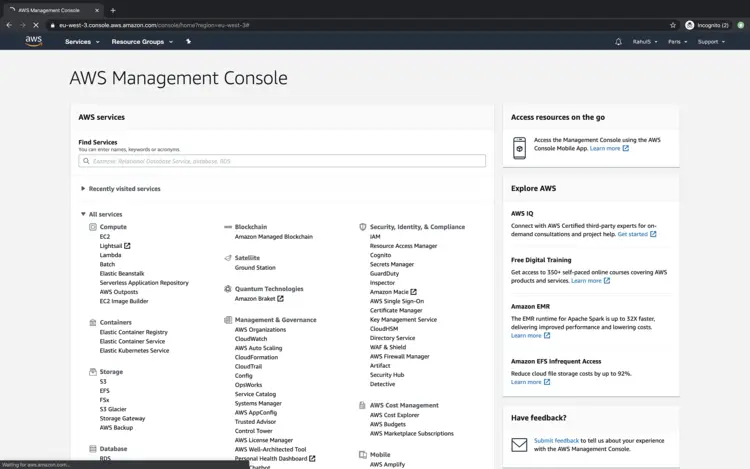This screenshot has height=469, width=750.
Task: Click Learn more under Amazon EFS Infrequent Access
Action: [530, 382]
